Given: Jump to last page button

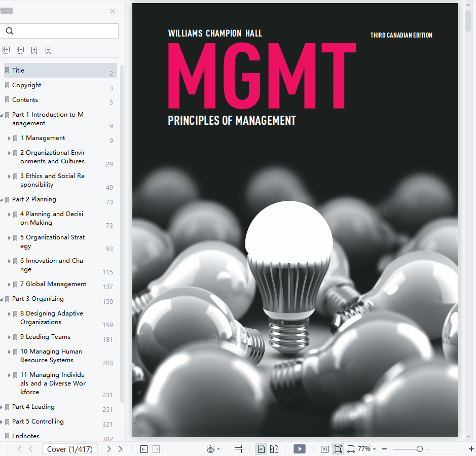Looking at the screenshot, I should point(121,449).
